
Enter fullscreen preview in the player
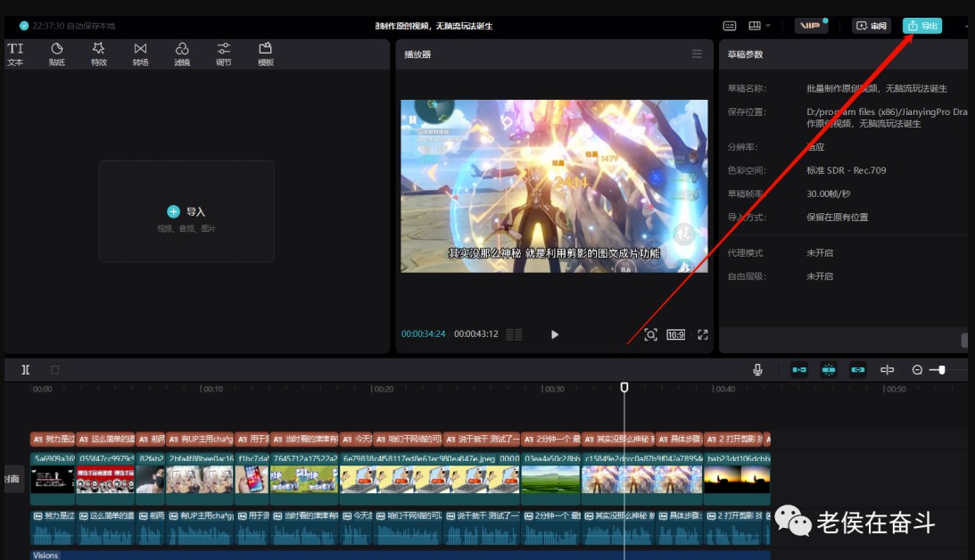point(703,334)
